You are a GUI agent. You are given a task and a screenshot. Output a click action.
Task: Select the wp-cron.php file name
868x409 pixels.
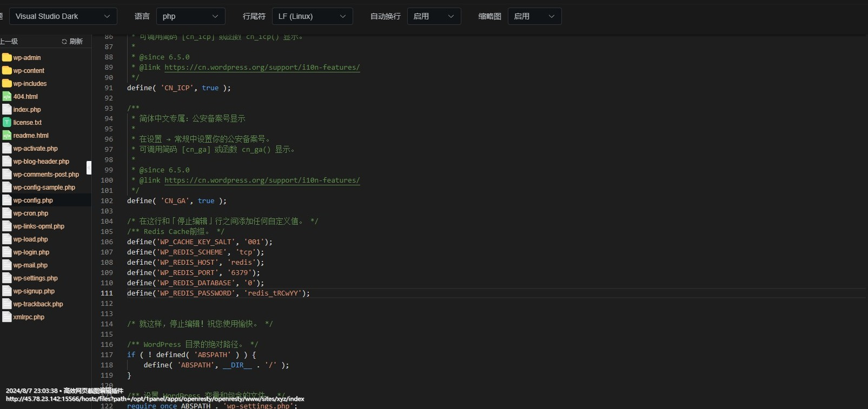(31, 213)
